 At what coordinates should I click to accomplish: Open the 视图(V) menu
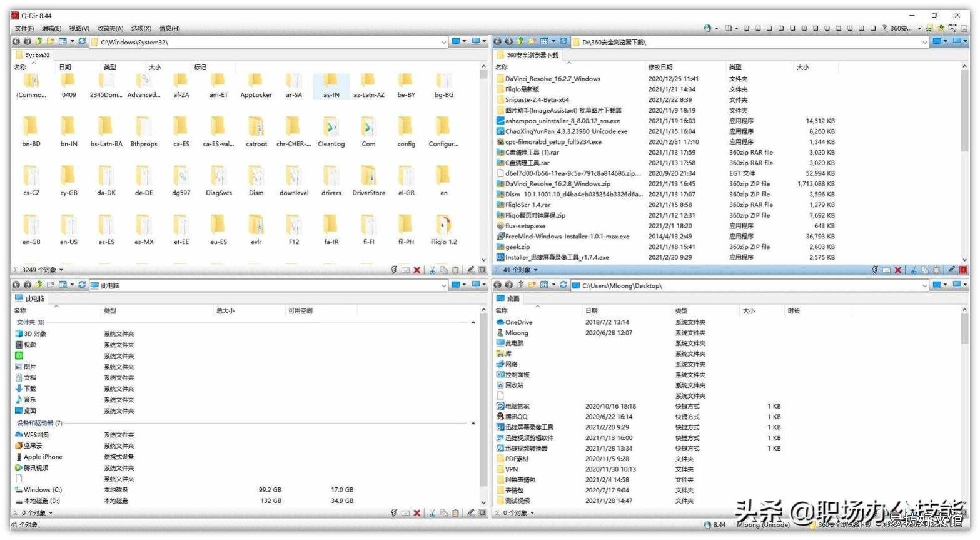[x=79, y=28]
